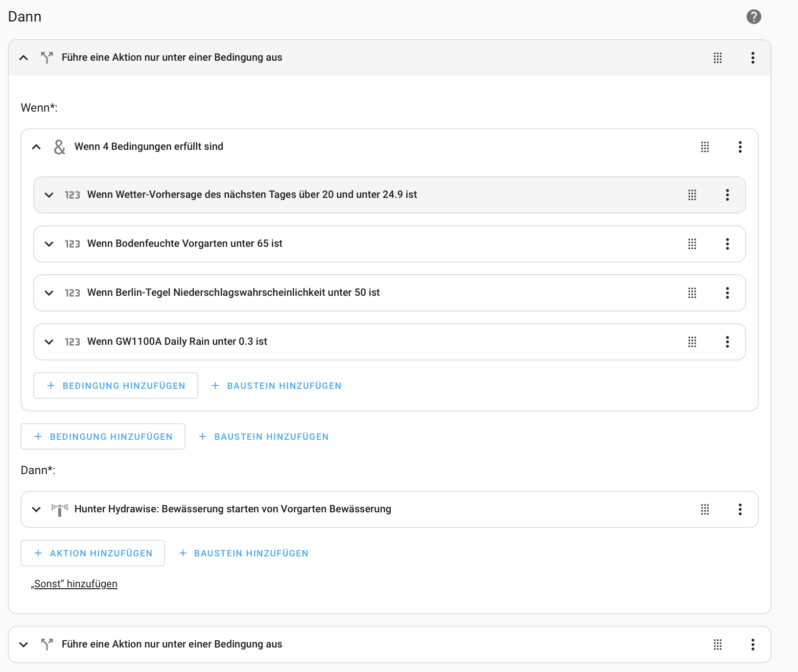Image resolution: width=798 pixels, height=672 pixels.
Task: Click the '„Sonst" hinzufügen' link
Action: 75,584
